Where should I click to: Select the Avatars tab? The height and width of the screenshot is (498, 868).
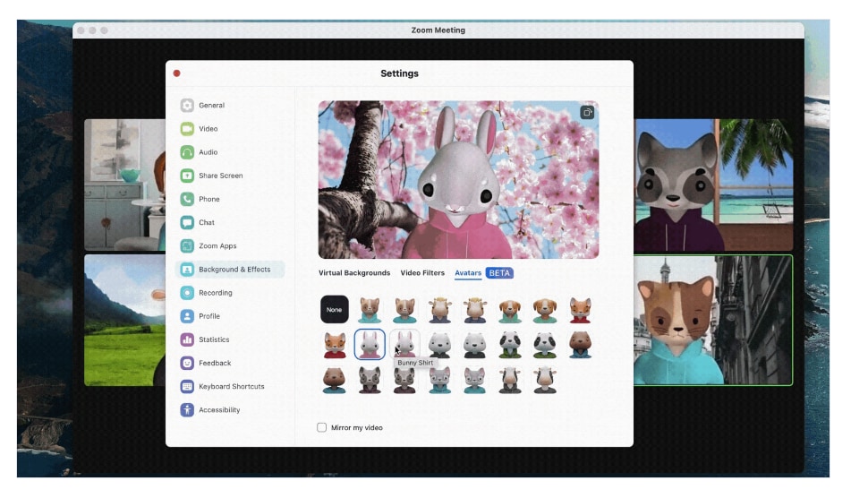468,272
